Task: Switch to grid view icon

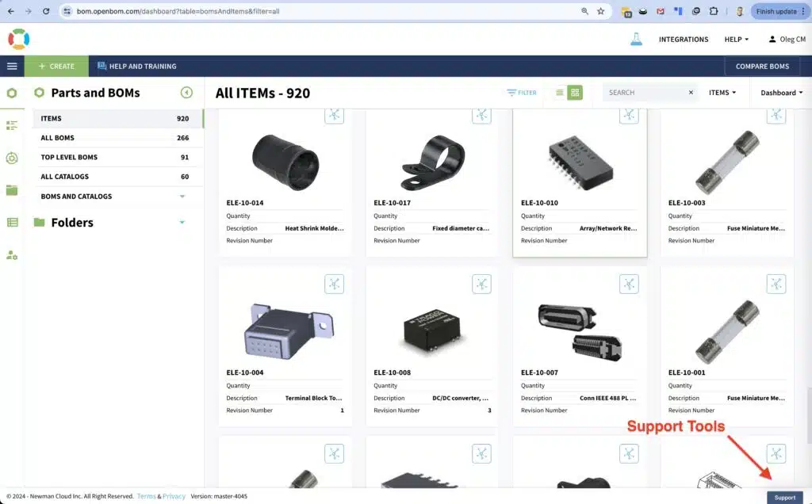Action: click(575, 93)
